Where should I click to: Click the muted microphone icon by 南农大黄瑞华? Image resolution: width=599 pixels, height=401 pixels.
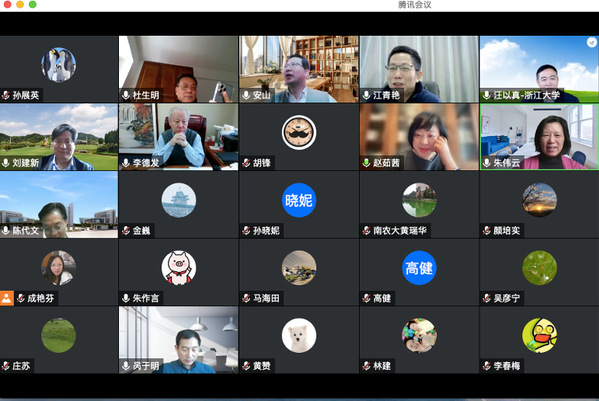(366, 231)
